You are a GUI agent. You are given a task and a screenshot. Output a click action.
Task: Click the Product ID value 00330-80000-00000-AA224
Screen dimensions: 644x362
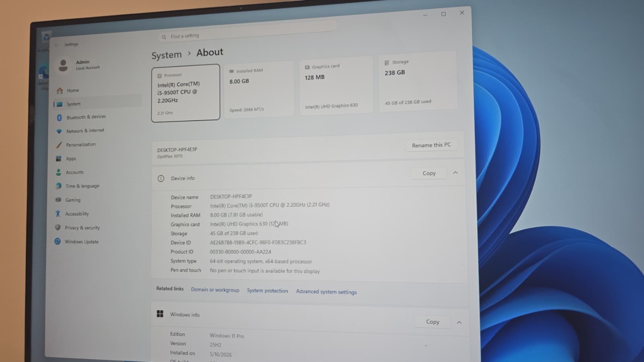pos(240,252)
